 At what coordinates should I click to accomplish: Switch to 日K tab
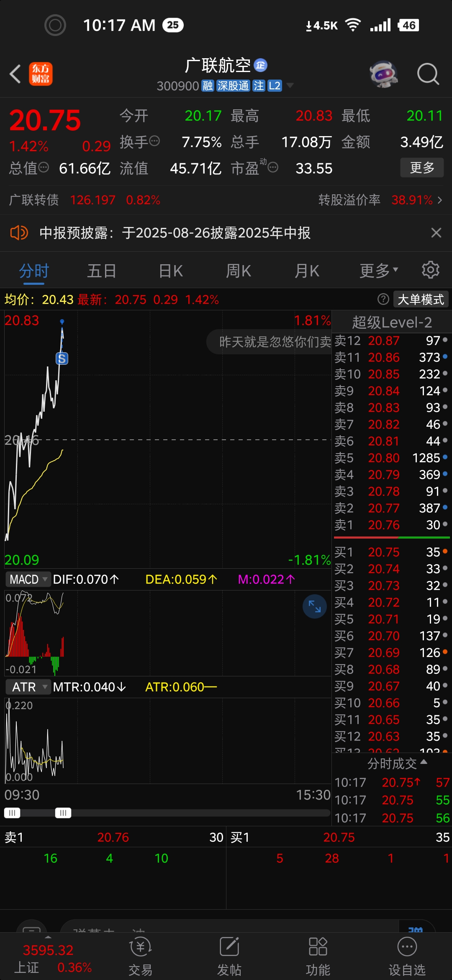click(x=171, y=271)
